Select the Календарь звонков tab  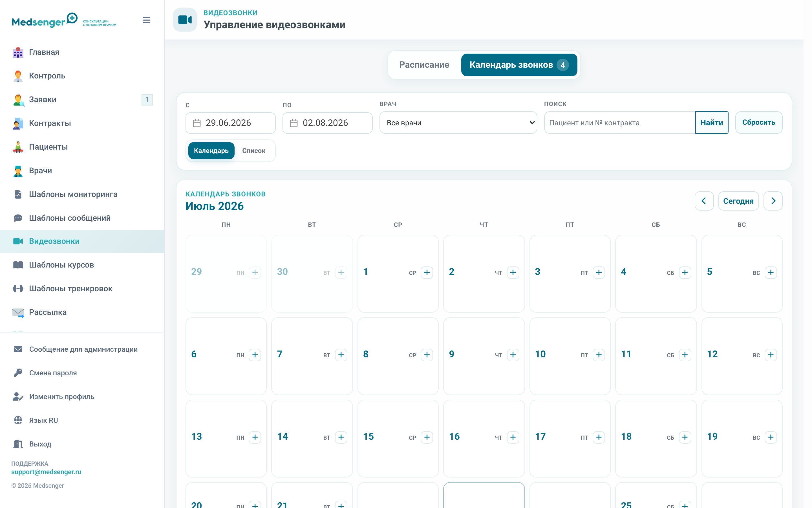[519, 65]
